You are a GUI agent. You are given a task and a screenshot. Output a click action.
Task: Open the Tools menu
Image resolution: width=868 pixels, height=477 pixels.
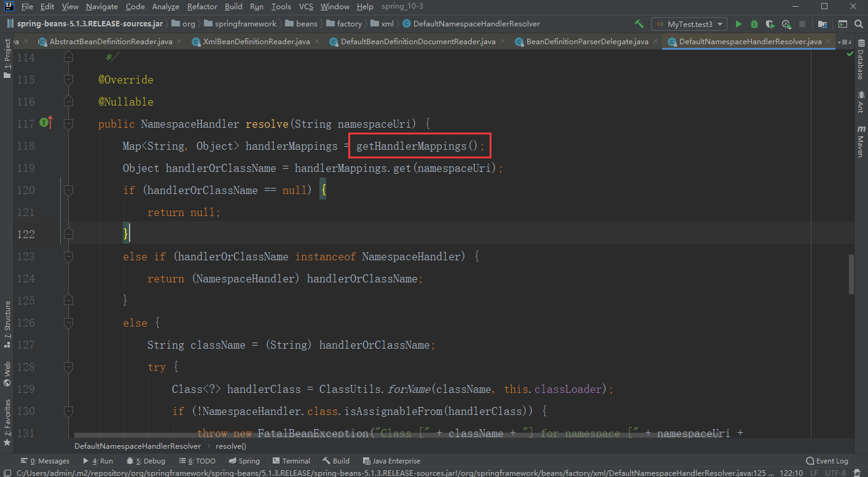coord(281,7)
